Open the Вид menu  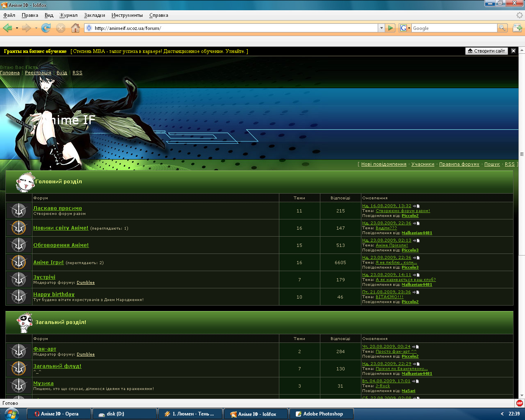tap(49, 15)
